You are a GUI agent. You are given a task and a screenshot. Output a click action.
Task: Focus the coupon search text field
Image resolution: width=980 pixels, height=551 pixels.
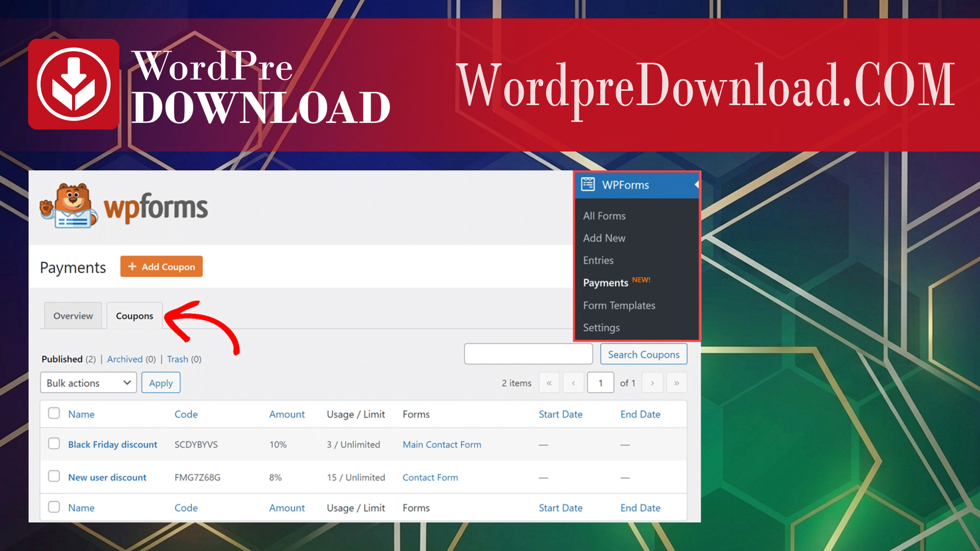(x=528, y=354)
